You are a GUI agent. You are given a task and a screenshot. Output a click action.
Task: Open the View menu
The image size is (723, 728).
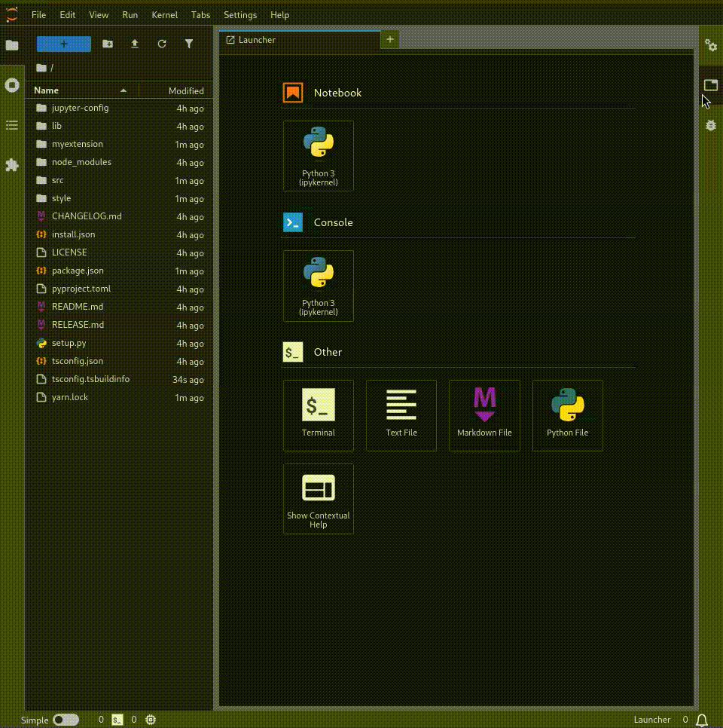[99, 15]
